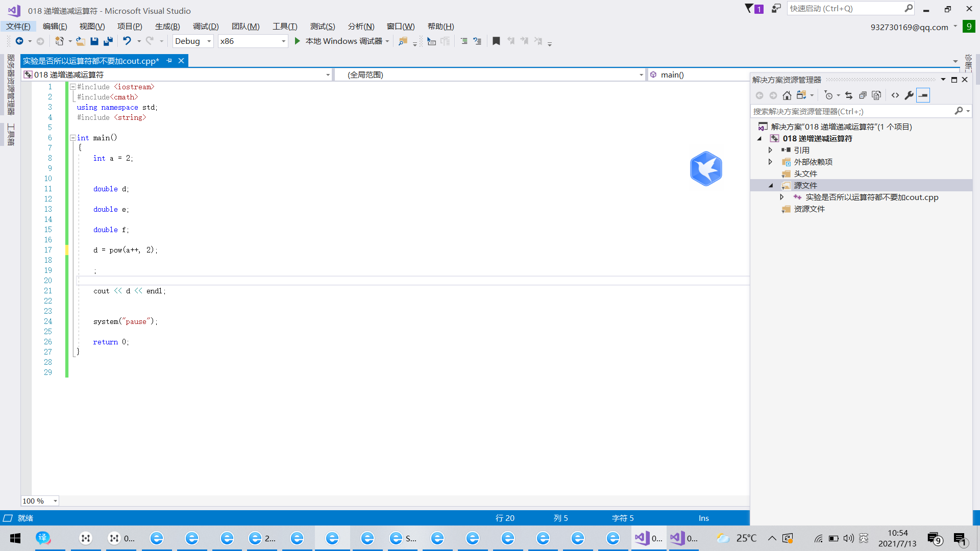Expand the 外部依赖项 node
Viewport: 980px width, 551px height.
click(x=770, y=162)
